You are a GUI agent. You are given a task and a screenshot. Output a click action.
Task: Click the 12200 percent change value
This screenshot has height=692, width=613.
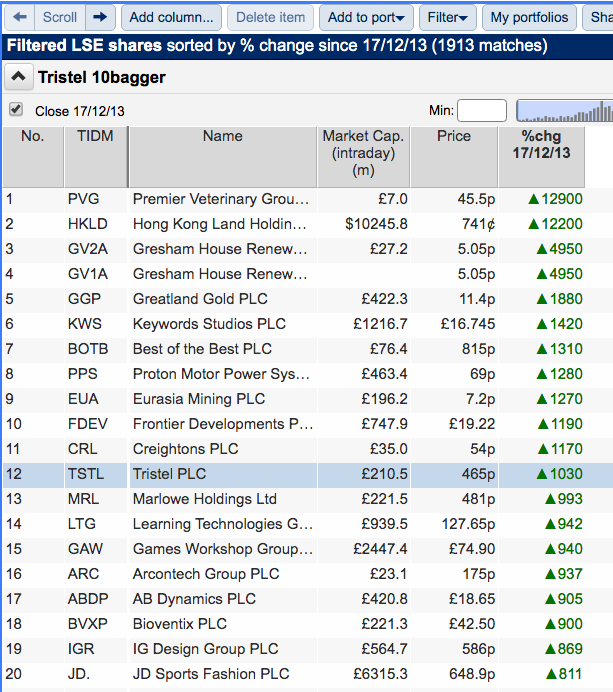point(555,224)
